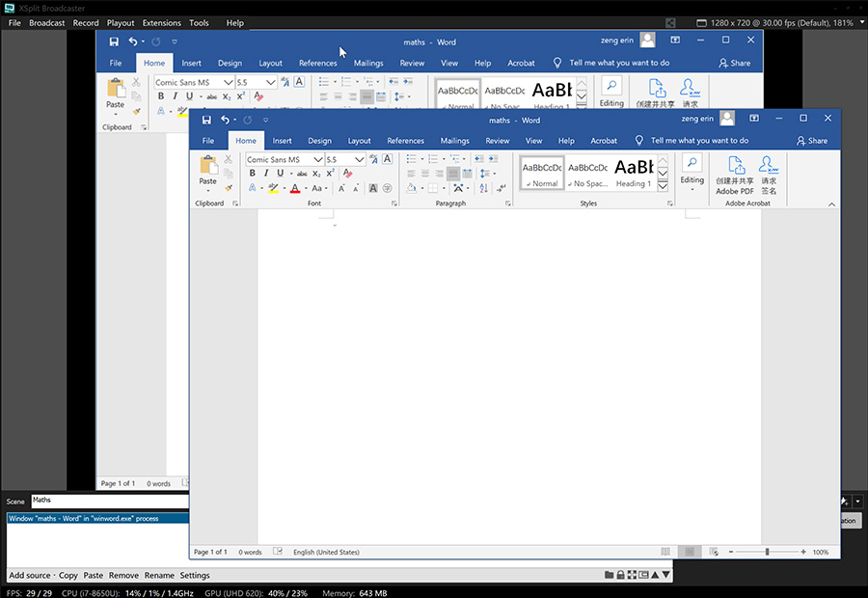Toggle Bold in front Word window

click(253, 174)
